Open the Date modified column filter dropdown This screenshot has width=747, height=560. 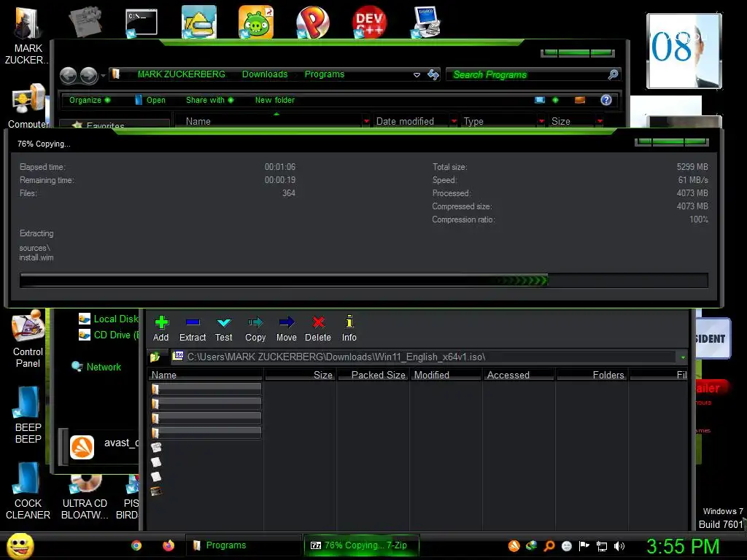click(x=454, y=122)
